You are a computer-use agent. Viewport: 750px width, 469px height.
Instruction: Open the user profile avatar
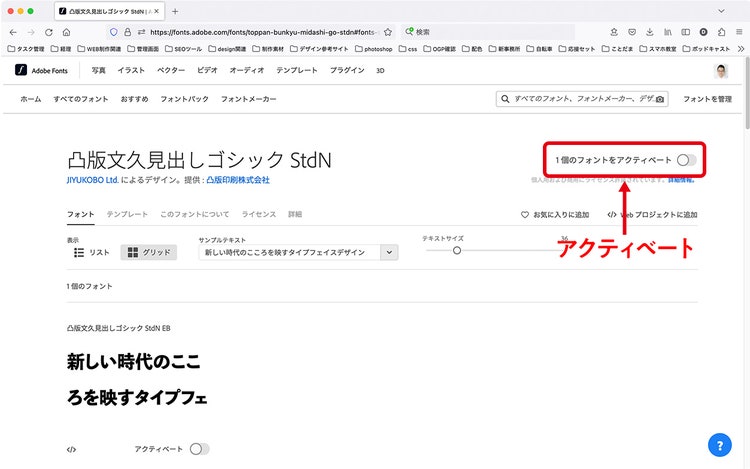point(721,71)
